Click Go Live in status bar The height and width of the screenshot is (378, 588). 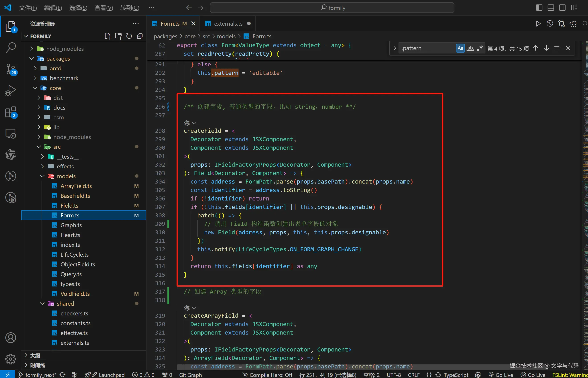(x=501, y=375)
